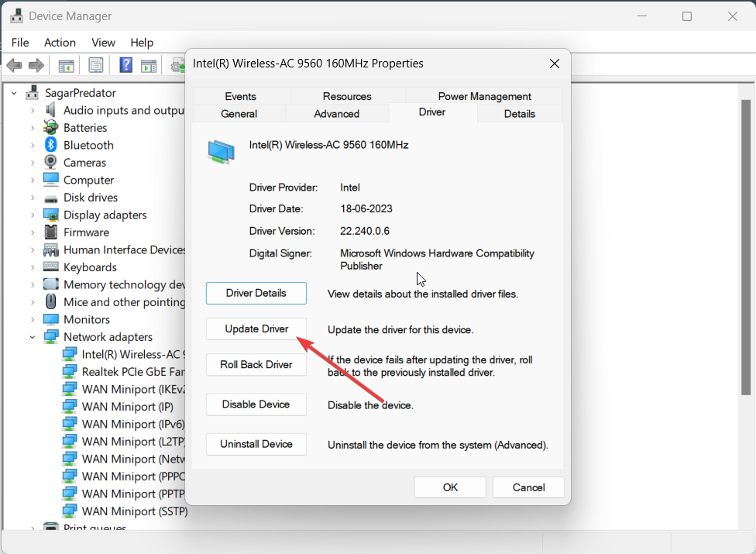This screenshot has width=756, height=554.
Task: Expand the Monitors node
Action: coord(33,320)
